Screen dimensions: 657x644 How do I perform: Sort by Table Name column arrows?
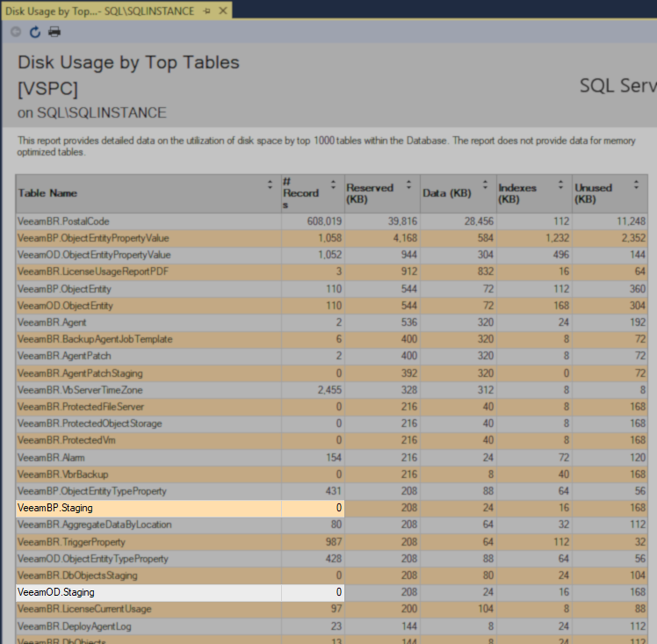pos(270,185)
